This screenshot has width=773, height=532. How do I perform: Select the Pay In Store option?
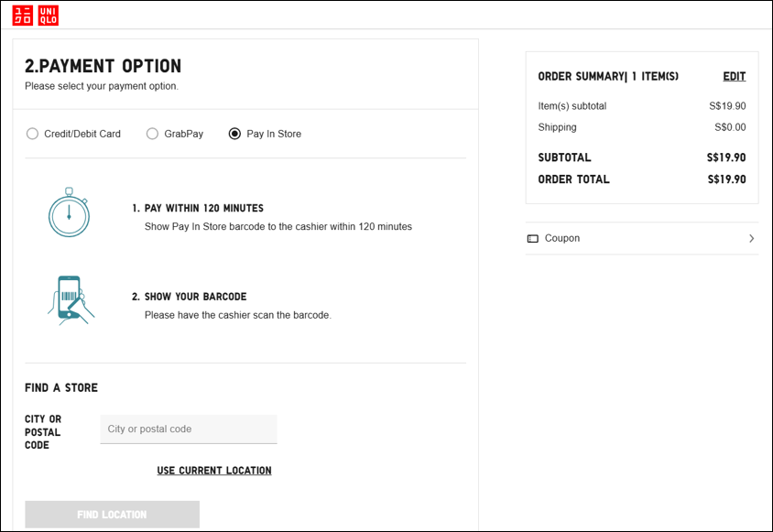coord(235,134)
